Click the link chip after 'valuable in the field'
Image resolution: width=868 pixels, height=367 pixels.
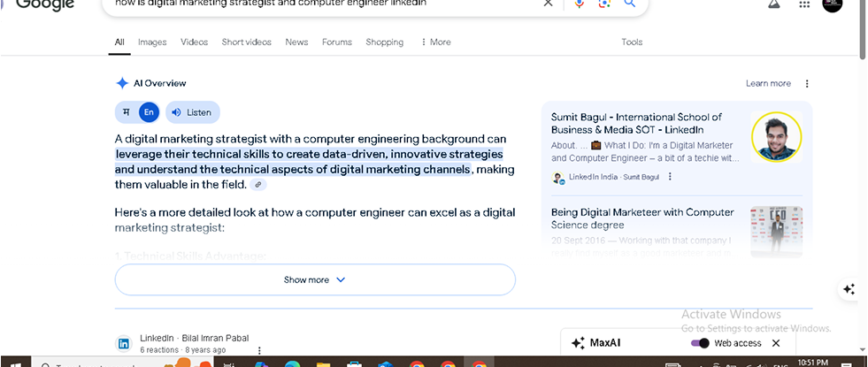pyautogui.click(x=258, y=185)
